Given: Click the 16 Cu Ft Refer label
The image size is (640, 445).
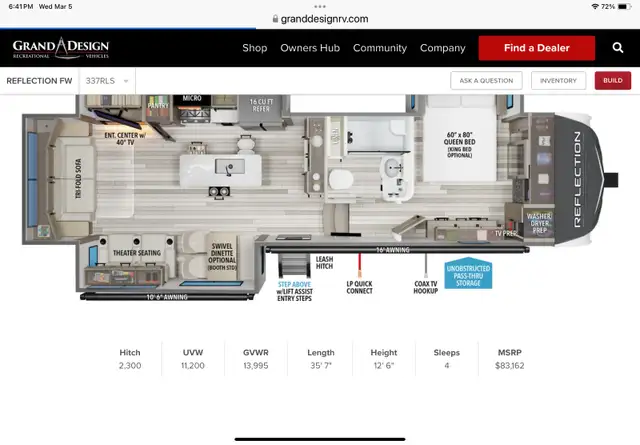Looking at the screenshot, I should [261, 105].
